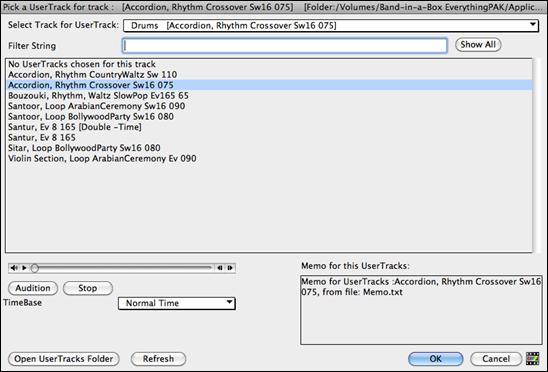The height and width of the screenshot is (372, 548).
Task: Click the colorful video help icon beside Cancel
Action: click(533, 359)
